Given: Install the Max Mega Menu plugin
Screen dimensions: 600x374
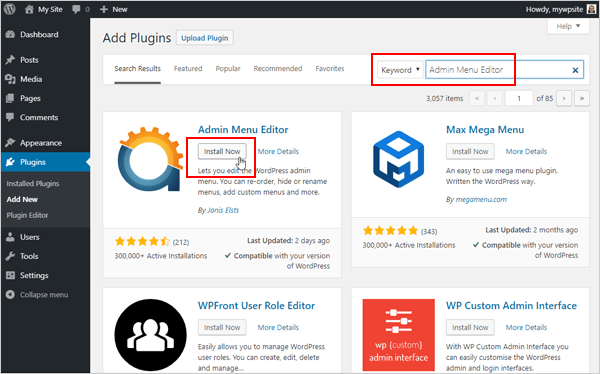Looking at the screenshot, I should 470,151.
